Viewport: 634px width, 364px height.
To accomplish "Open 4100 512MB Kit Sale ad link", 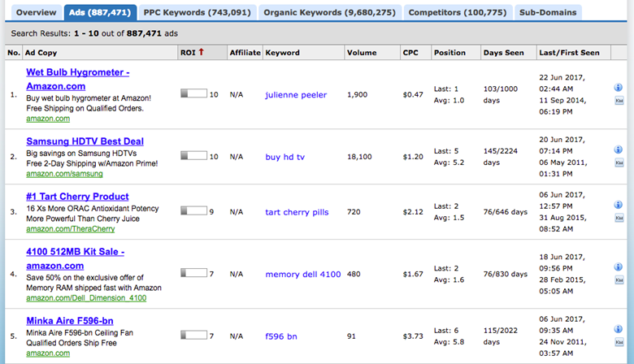I will (76, 258).
